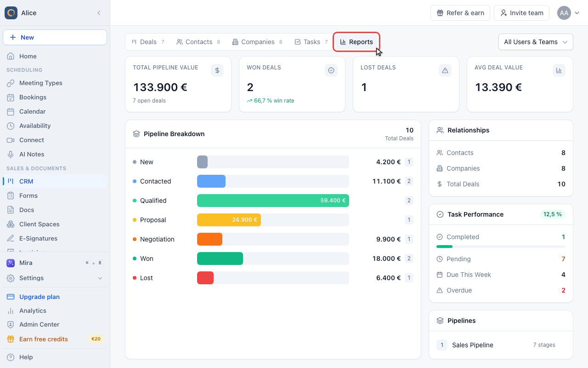The image size is (588, 368).
Task: Open the All Users & Teams dropdown
Action: [x=536, y=42]
